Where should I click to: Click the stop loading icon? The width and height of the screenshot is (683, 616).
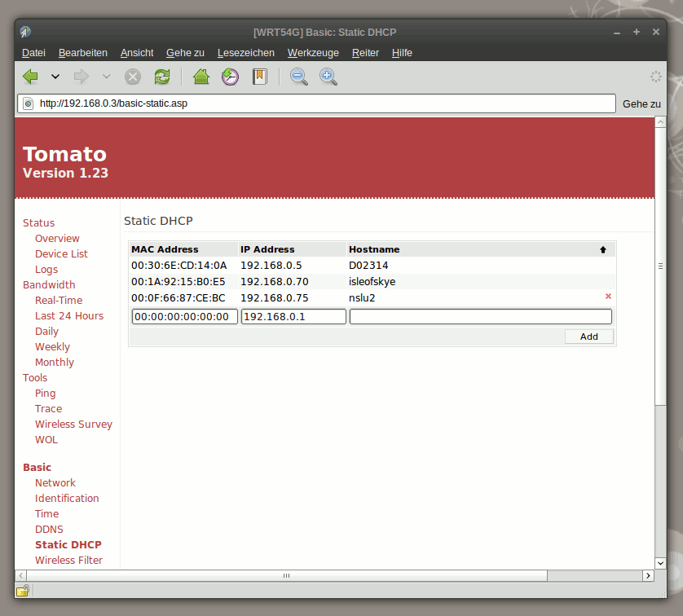click(133, 77)
